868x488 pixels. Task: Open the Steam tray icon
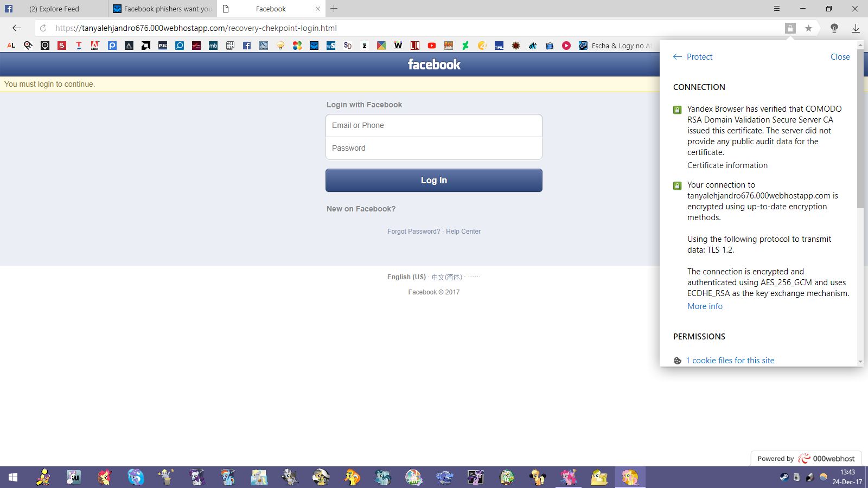pyautogui.click(x=784, y=477)
